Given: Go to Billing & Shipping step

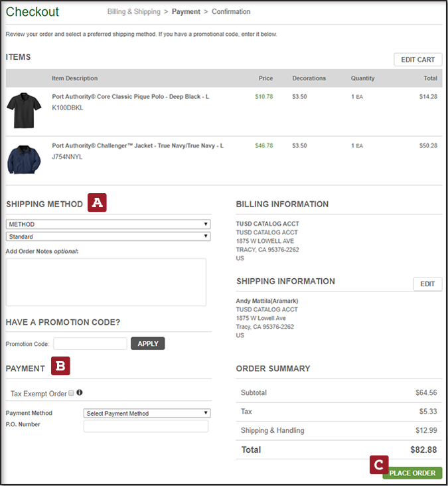Looking at the screenshot, I should [x=133, y=12].
